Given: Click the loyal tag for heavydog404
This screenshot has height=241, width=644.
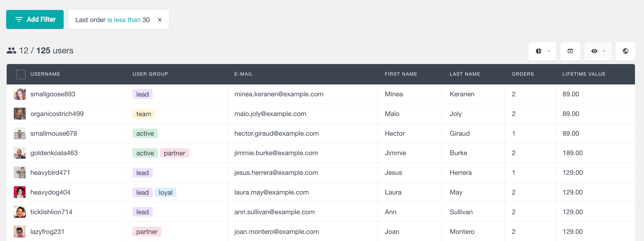Looking at the screenshot, I should 166,193.
